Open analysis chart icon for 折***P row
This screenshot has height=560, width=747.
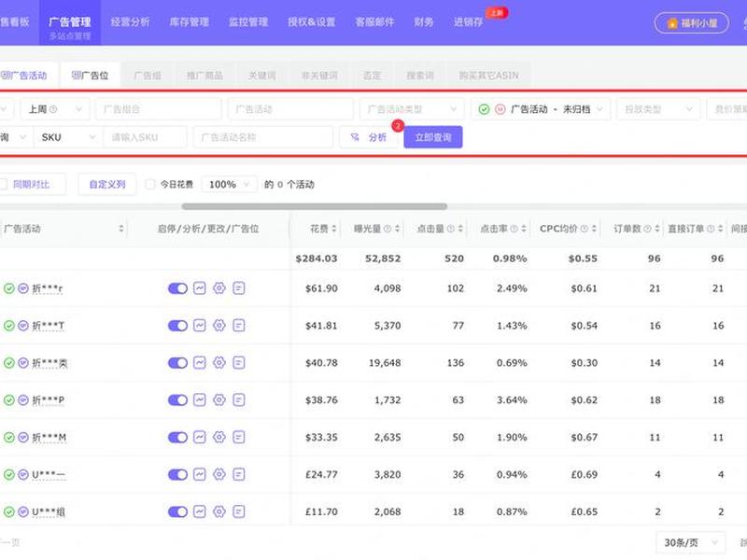click(200, 400)
